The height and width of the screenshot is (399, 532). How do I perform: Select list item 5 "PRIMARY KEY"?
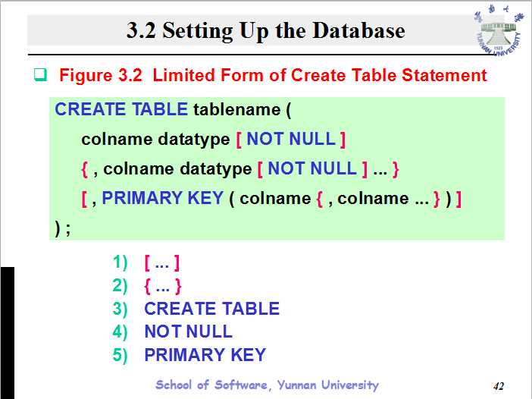[205, 354]
